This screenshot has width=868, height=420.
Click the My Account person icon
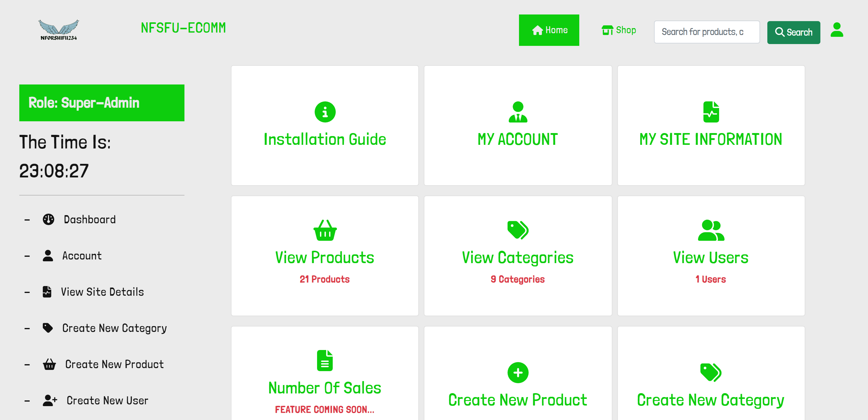pyautogui.click(x=517, y=112)
